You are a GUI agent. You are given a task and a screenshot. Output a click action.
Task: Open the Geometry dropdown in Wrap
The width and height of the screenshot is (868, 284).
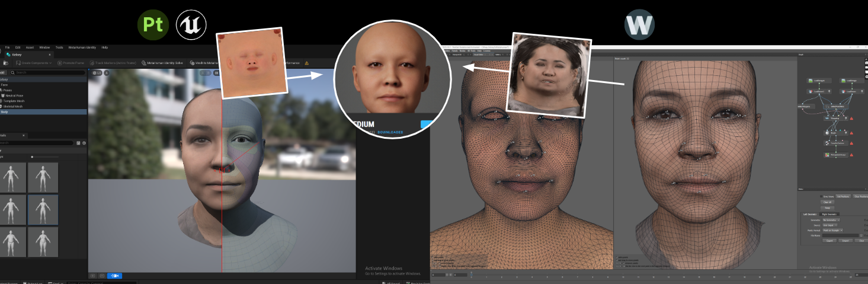point(831,220)
